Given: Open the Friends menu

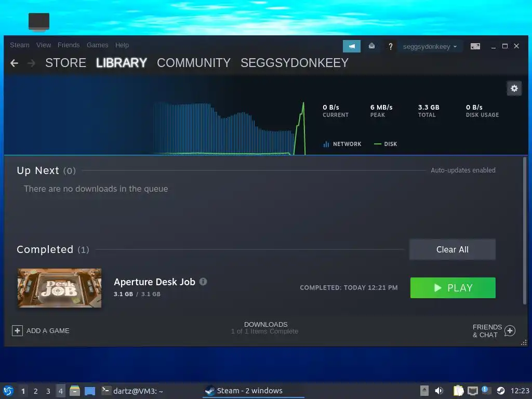Looking at the screenshot, I should pos(69,45).
